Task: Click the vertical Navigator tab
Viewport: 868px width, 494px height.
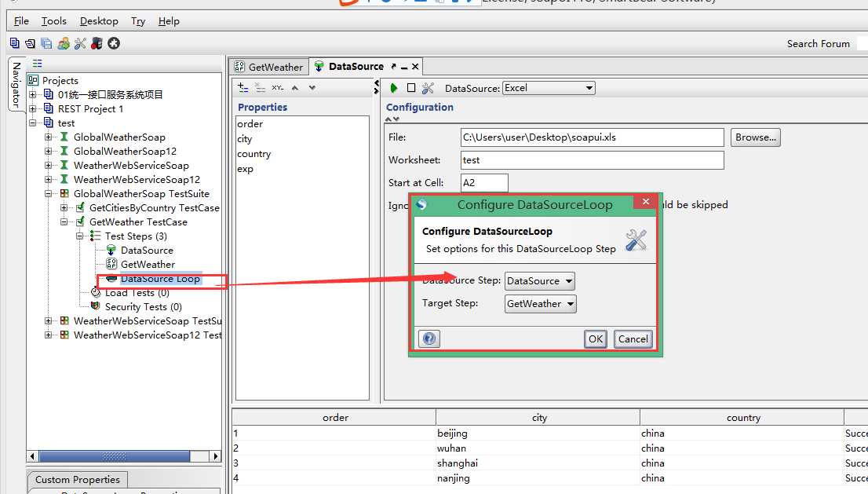Action: pos(16,84)
